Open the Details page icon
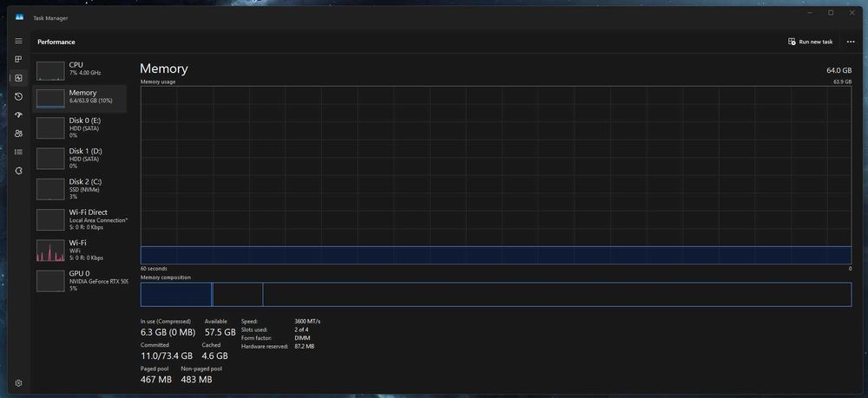Screen dimensions: 868x398 pos(18,152)
